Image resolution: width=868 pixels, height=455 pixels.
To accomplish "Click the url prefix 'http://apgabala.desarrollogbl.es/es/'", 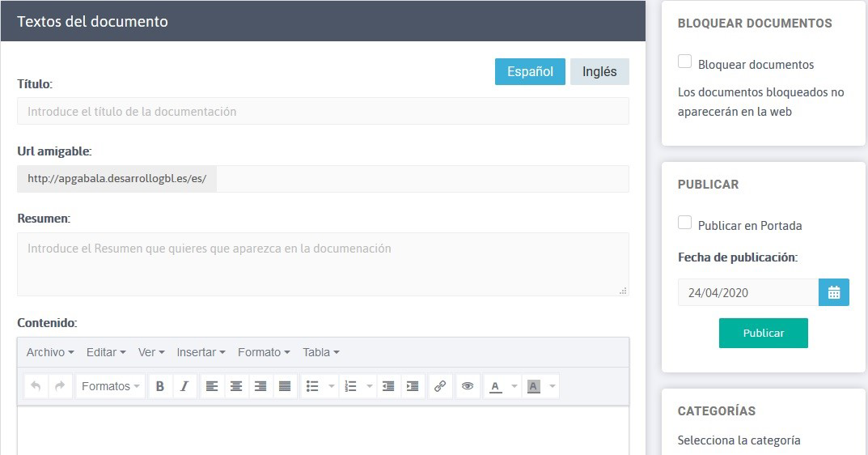I will coord(116,178).
